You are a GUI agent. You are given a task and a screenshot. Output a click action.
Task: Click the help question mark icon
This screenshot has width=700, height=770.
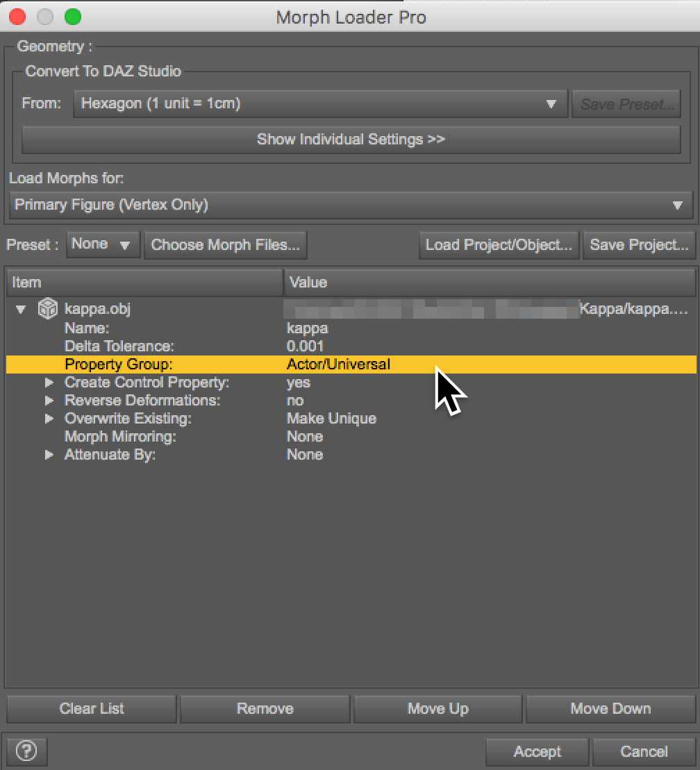[26, 751]
